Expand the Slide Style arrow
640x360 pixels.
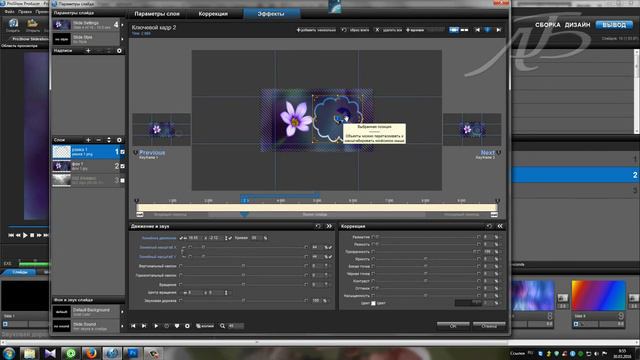pos(122,39)
